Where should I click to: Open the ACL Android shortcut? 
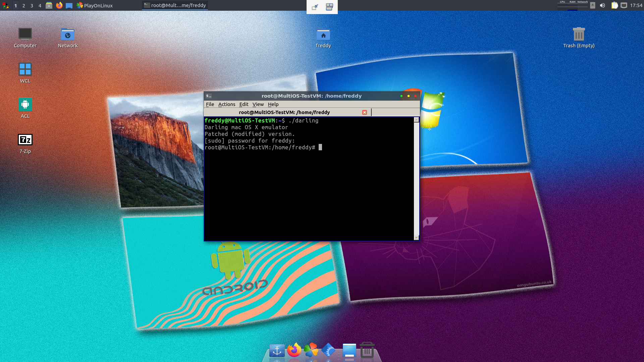[x=25, y=105]
